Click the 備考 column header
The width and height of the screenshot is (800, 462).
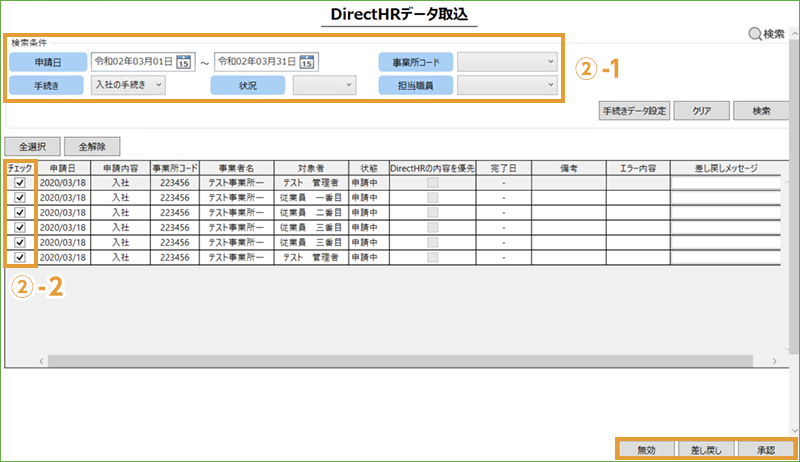pos(569,168)
